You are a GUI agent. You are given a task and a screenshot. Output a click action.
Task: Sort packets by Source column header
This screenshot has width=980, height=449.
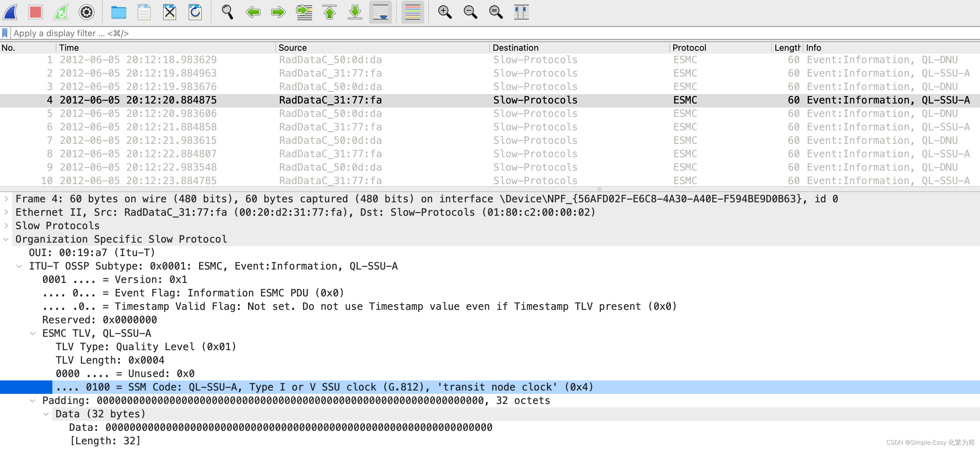tap(292, 48)
